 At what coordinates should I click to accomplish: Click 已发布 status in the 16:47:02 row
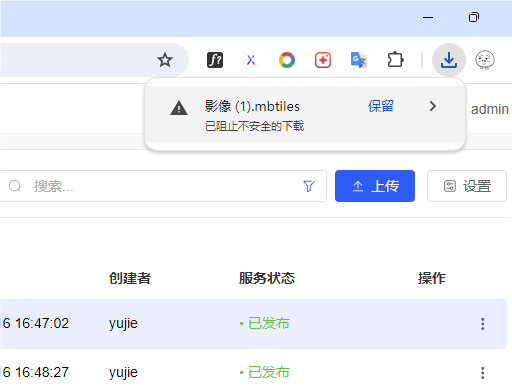click(265, 323)
